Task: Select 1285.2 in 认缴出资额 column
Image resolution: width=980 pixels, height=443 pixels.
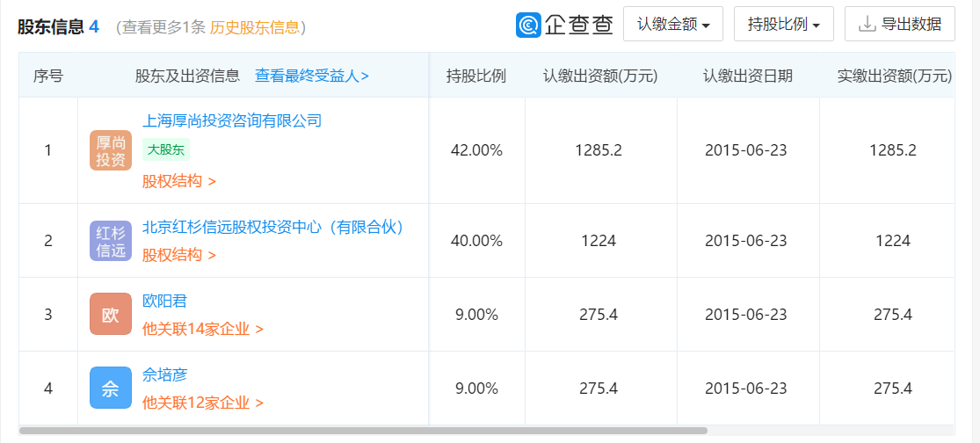Action: (600, 150)
